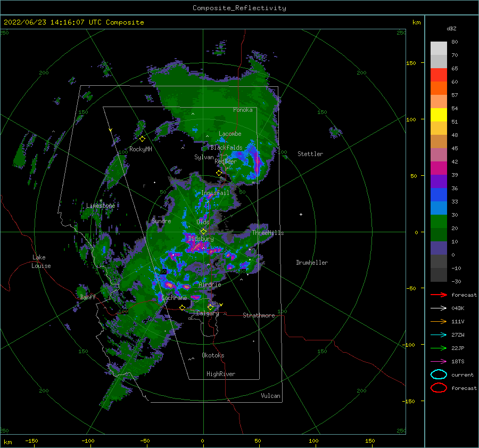Click yellow diamond at radar center near Olds
This screenshot has height=448, width=479.
[203, 232]
